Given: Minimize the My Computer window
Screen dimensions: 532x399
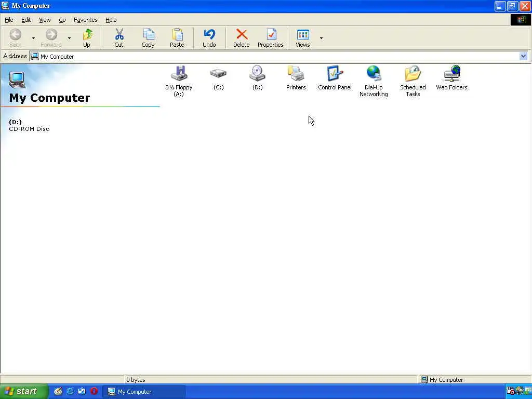Looking at the screenshot, I should [500, 6].
